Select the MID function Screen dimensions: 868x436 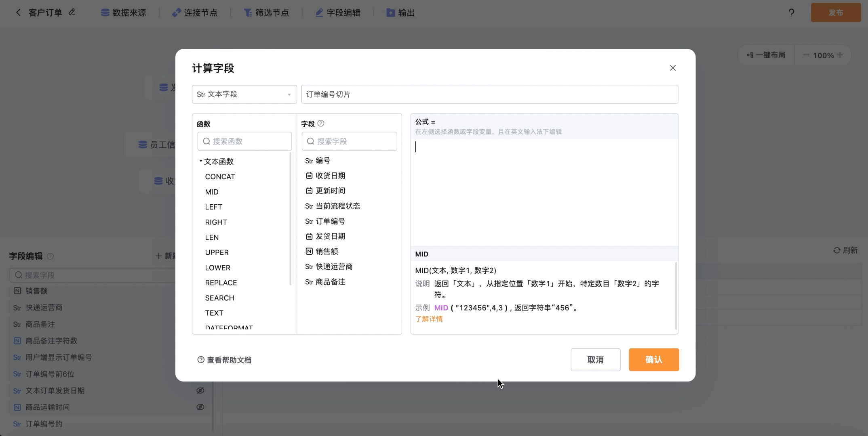point(212,192)
